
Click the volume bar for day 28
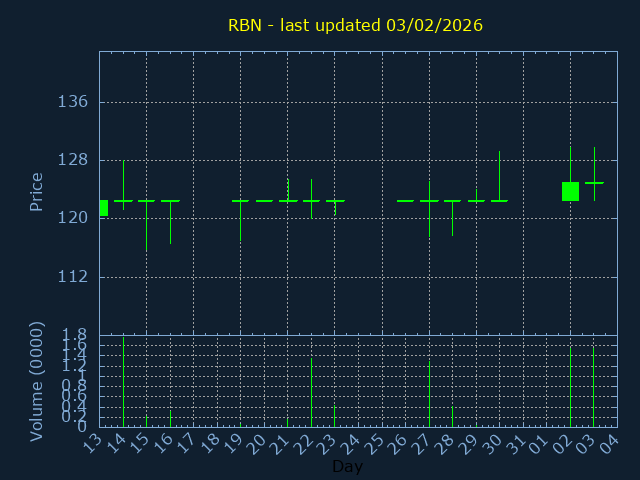pos(452,416)
